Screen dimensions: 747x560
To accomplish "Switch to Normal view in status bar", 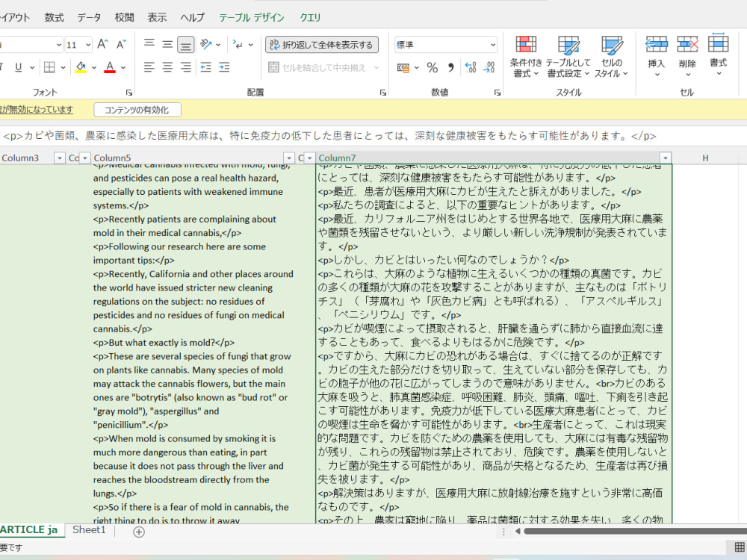I will tap(740, 547).
